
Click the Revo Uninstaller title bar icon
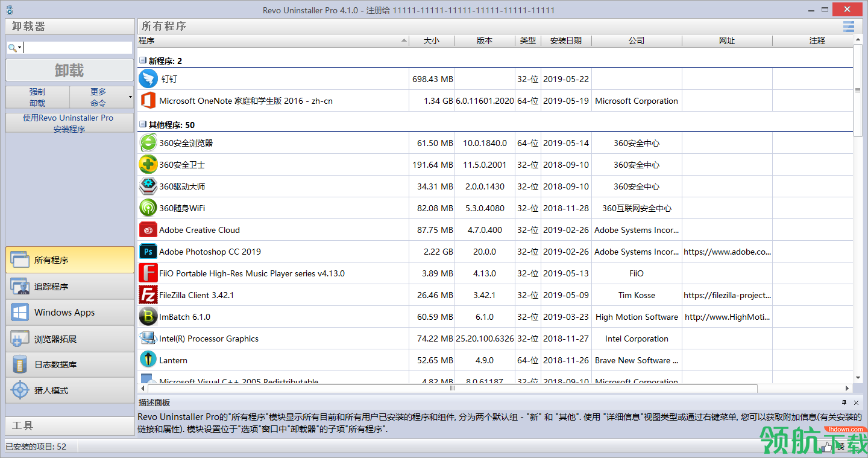pyautogui.click(x=9, y=10)
